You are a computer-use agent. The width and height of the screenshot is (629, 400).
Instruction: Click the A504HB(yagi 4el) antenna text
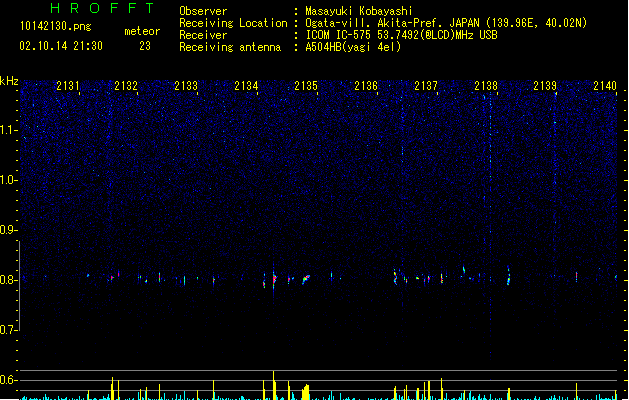tap(353, 47)
